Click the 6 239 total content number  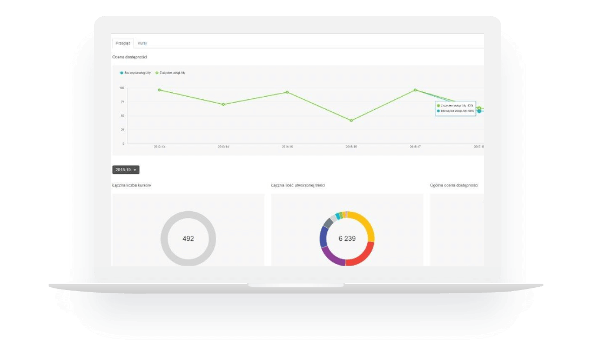pos(347,238)
